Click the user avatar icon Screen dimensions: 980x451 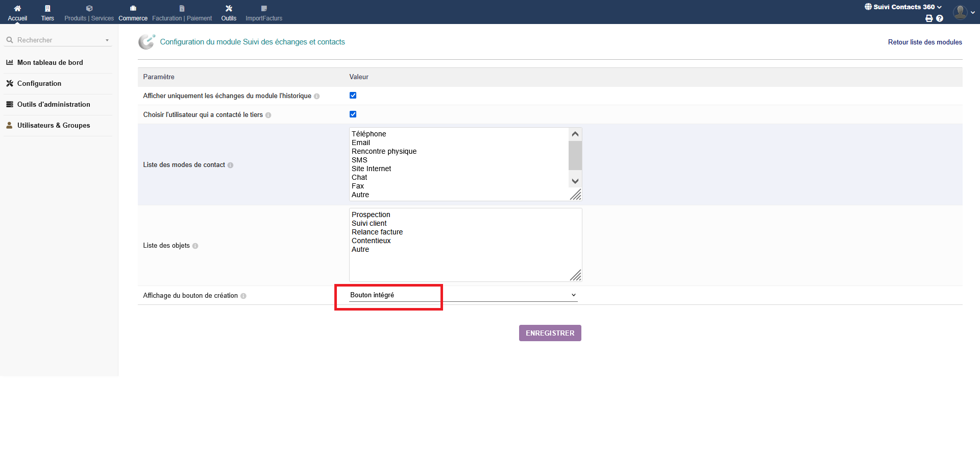click(960, 12)
